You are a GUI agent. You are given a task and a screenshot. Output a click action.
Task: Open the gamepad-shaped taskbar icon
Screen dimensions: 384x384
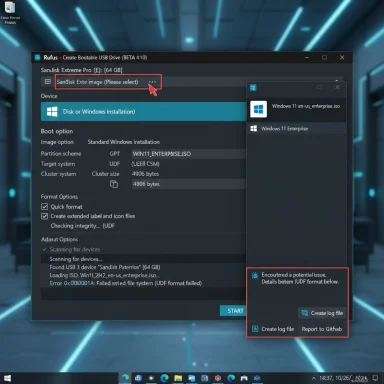pos(244,378)
